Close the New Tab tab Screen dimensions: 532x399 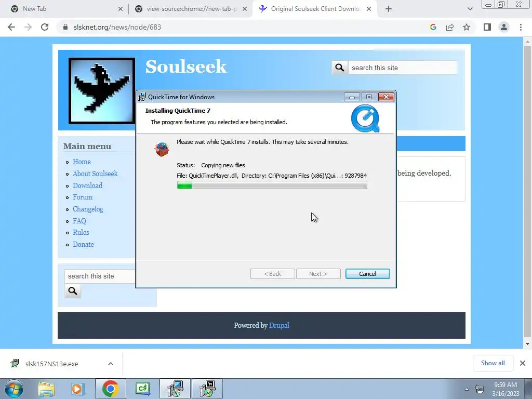[121, 9]
